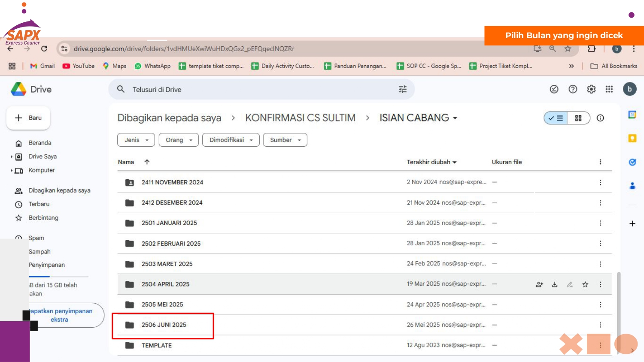The height and width of the screenshot is (362, 644).
Task: Click the Baru new button
Action: 28,118
